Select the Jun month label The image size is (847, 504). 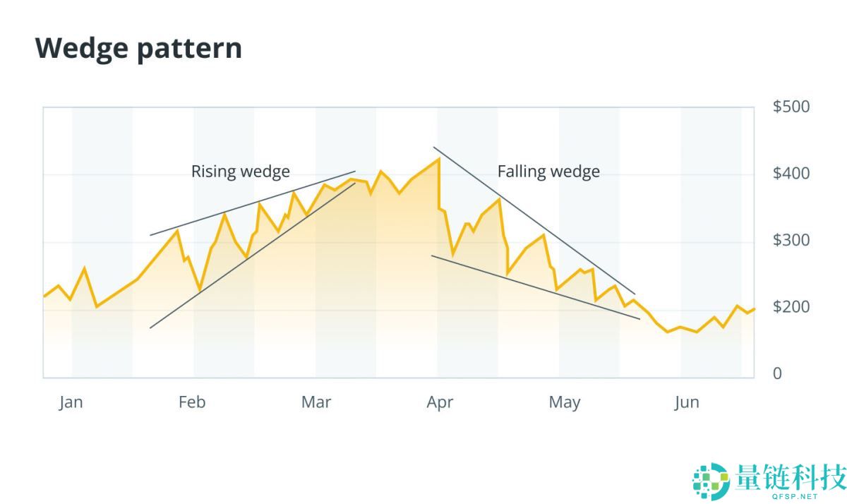[686, 402]
